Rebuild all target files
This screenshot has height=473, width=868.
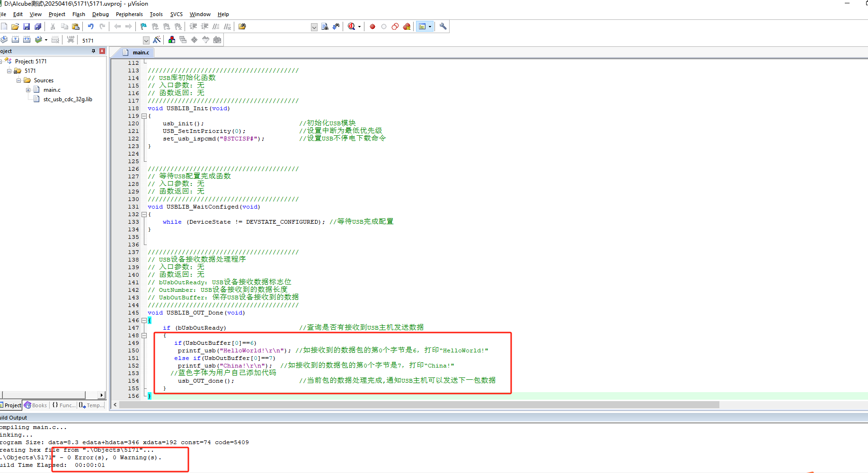coord(27,40)
